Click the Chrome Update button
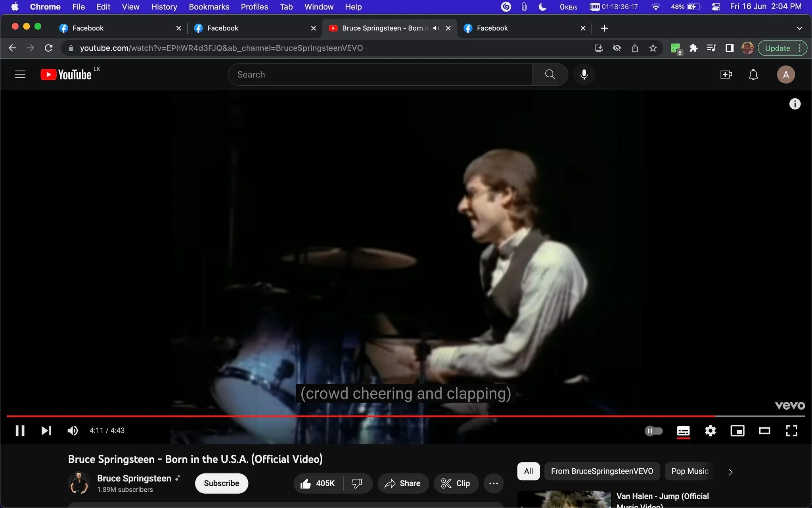Screen dimensions: 812x508 (x=782, y=48)
